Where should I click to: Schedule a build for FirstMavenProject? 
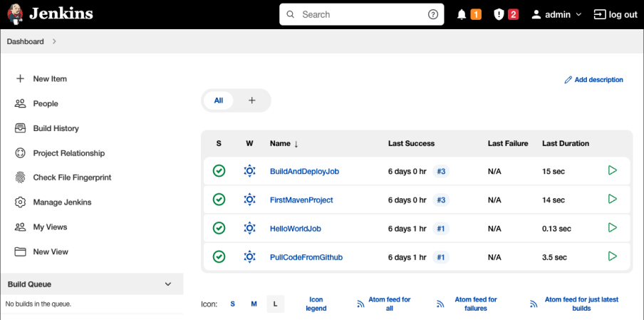coord(613,199)
